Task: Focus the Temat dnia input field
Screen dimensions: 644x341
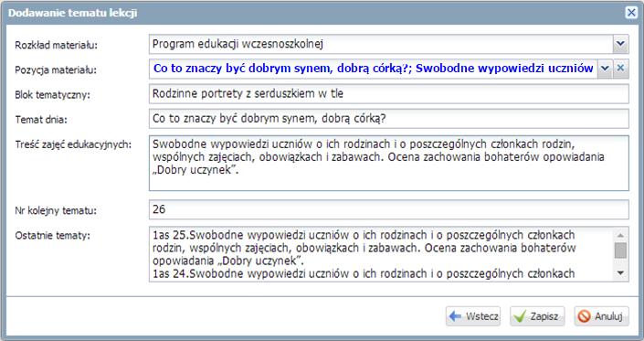Action: (x=388, y=119)
